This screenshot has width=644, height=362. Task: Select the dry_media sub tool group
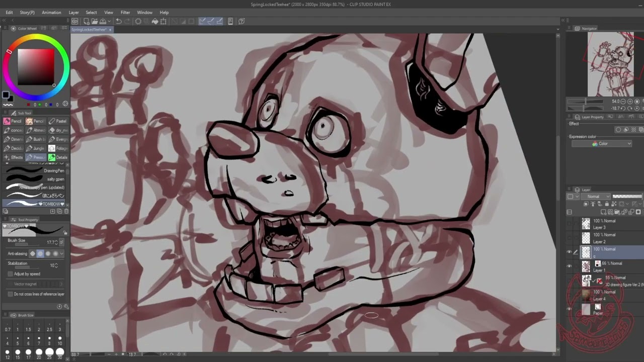tap(58, 130)
